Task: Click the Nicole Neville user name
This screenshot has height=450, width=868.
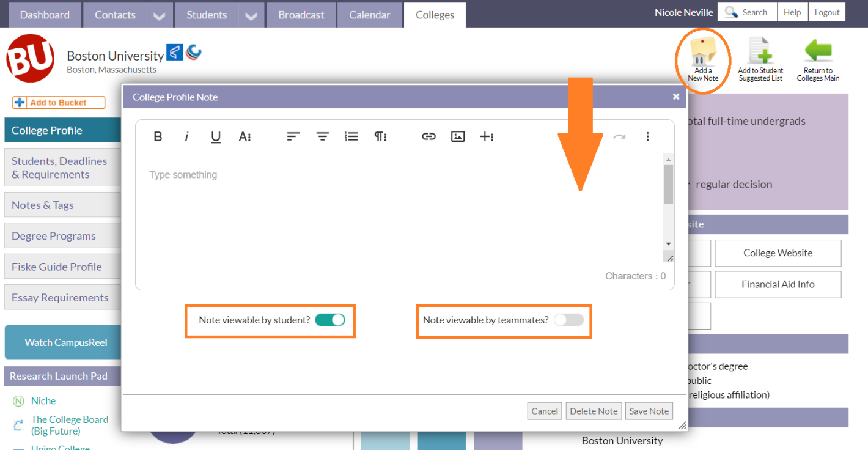Action: (683, 12)
